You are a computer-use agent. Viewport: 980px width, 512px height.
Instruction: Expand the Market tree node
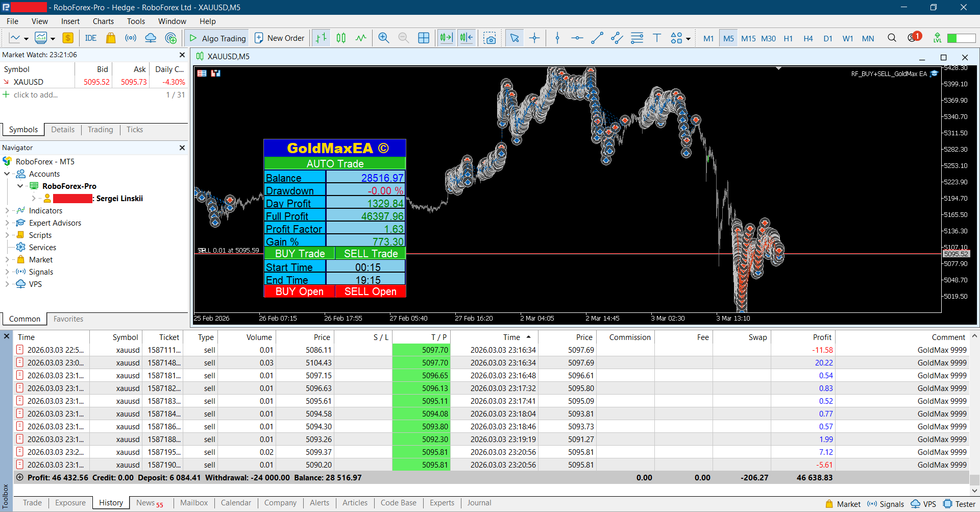click(7, 260)
